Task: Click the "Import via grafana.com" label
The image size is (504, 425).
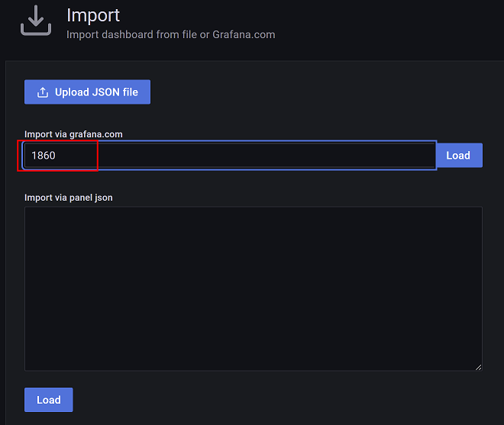Action: pyautogui.click(x=73, y=134)
